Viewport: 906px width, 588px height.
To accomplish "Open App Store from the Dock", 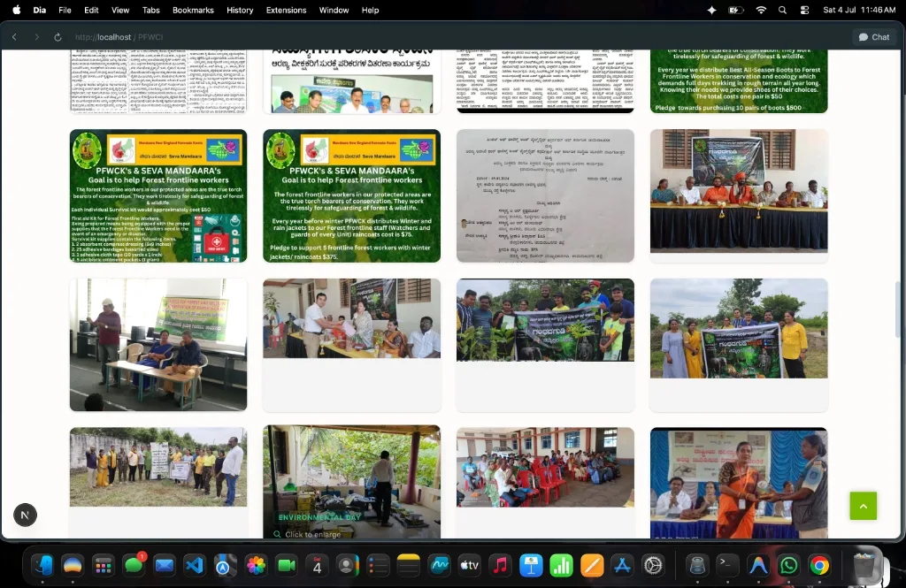I will click(622, 566).
